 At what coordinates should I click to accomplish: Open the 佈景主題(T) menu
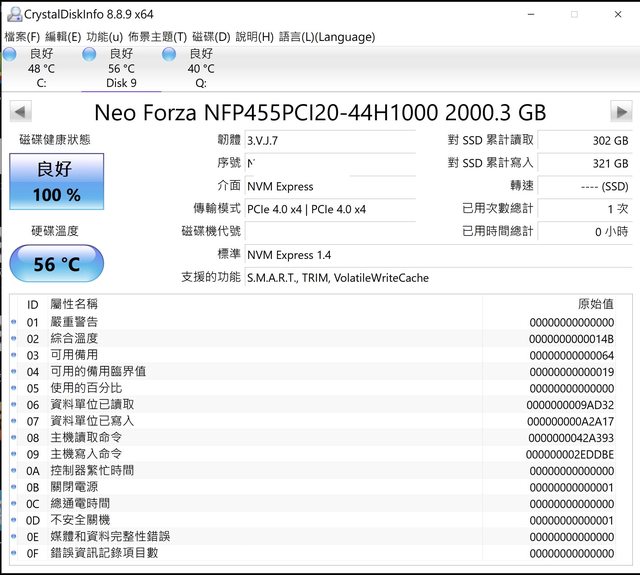pos(157,37)
